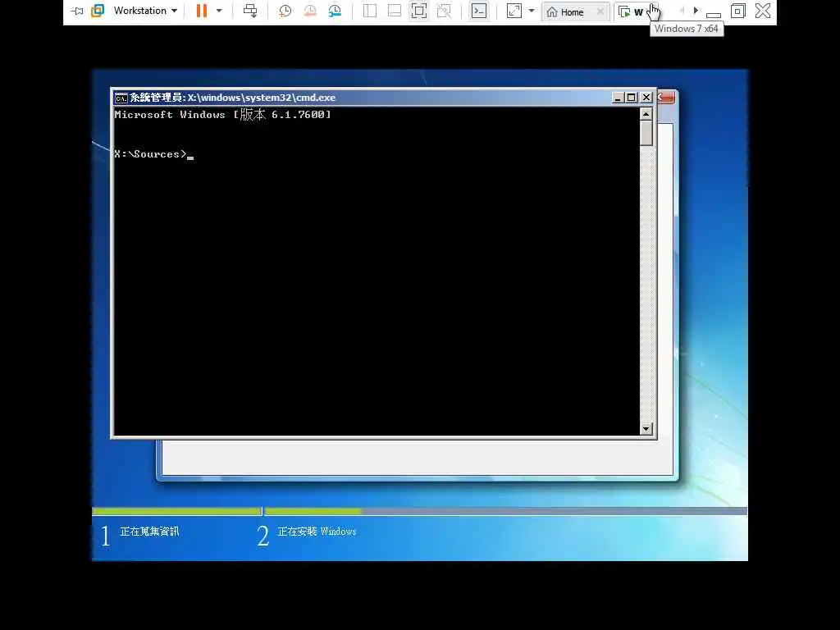Take a snapshot of the VM

pyautogui.click(x=285, y=11)
